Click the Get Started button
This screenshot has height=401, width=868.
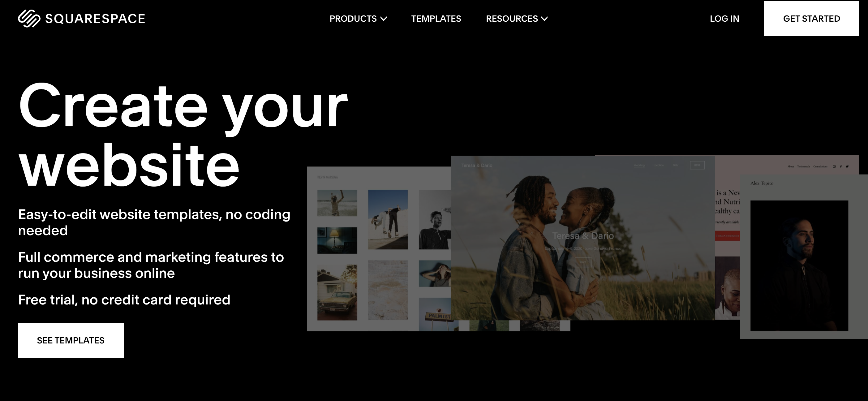coord(811,19)
